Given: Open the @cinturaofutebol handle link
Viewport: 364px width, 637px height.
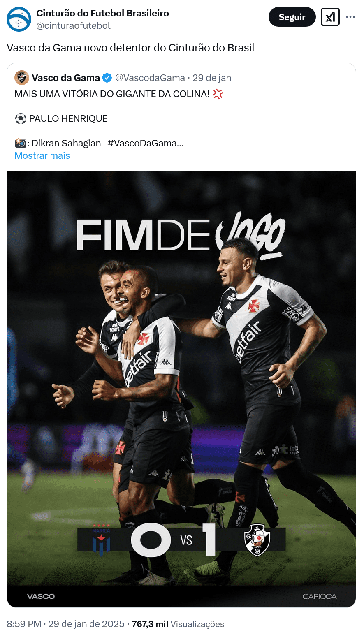Looking at the screenshot, I should pyautogui.click(x=74, y=25).
